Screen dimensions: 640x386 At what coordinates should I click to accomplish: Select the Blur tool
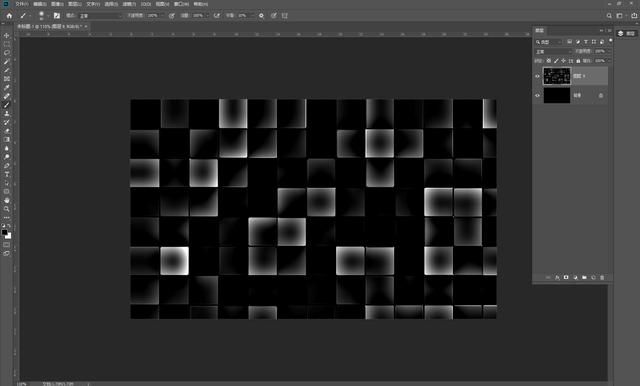pyautogui.click(x=7, y=148)
